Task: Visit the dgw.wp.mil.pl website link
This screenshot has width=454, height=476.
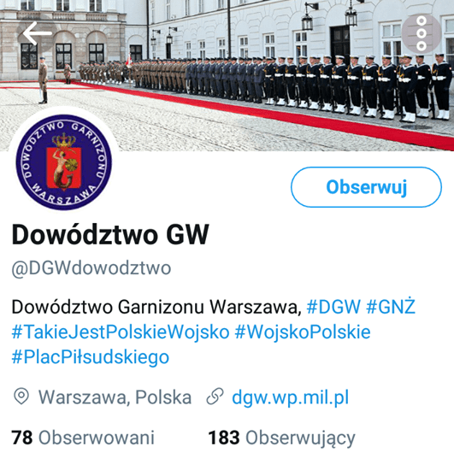Action: pyautogui.click(x=291, y=397)
